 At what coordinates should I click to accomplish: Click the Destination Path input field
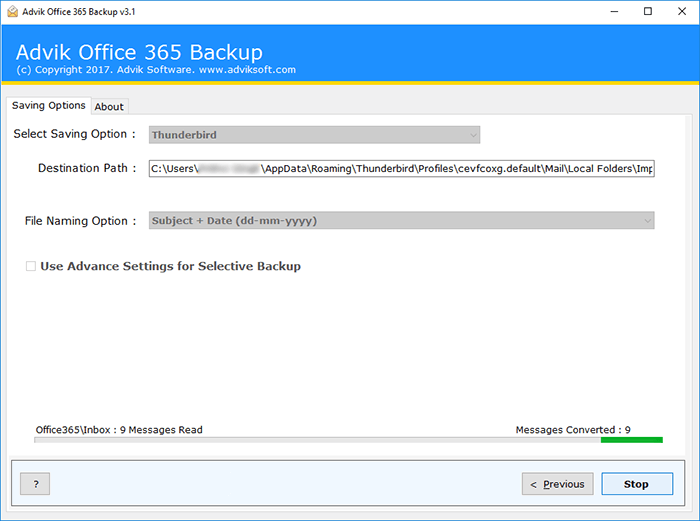tap(402, 169)
